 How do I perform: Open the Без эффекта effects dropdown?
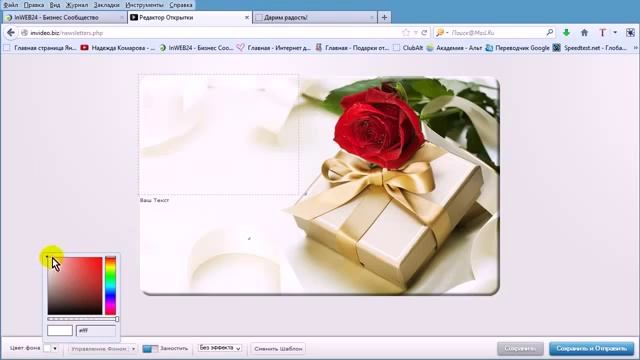tap(220, 348)
